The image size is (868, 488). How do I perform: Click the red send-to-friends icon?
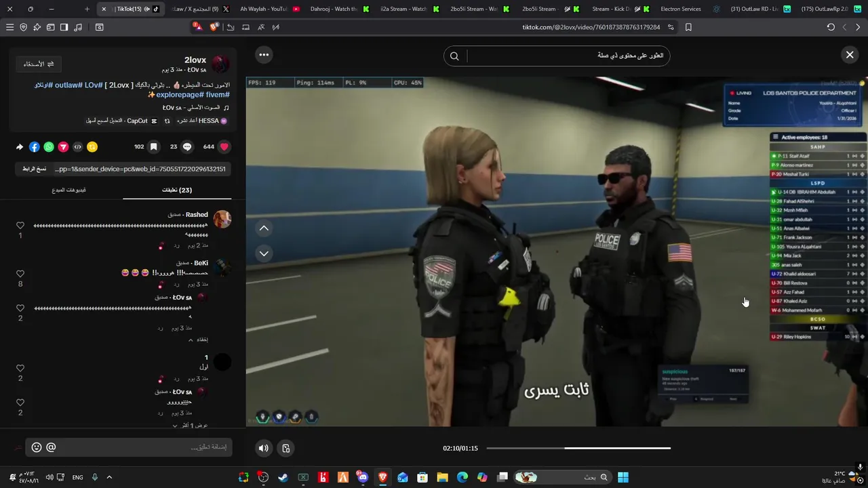[63, 147]
